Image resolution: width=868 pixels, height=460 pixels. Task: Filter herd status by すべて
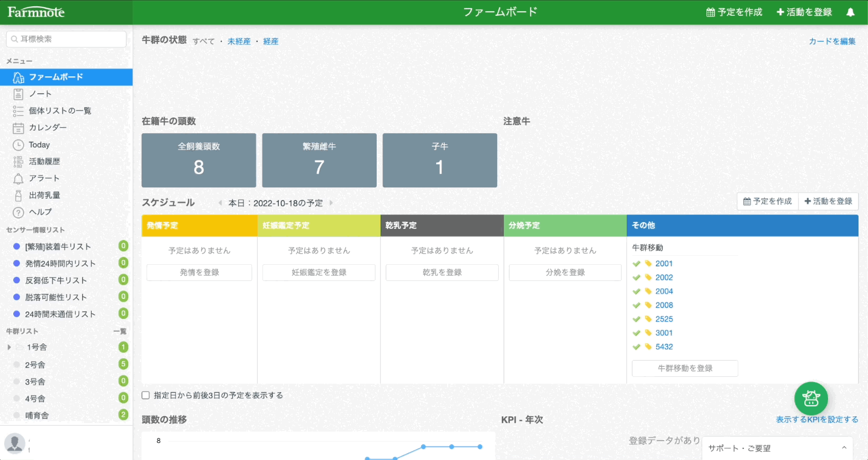204,41
